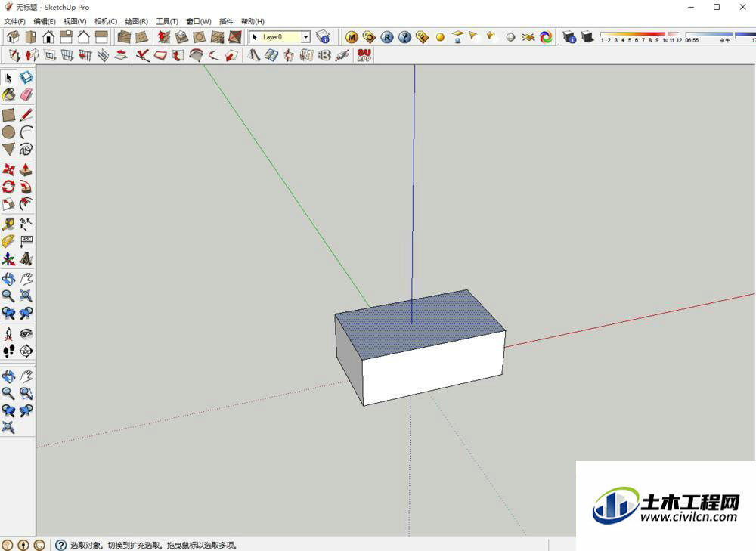The height and width of the screenshot is (551, 756).
Task: Switch to Iso view house icon
Action: [x=13, y=36]
